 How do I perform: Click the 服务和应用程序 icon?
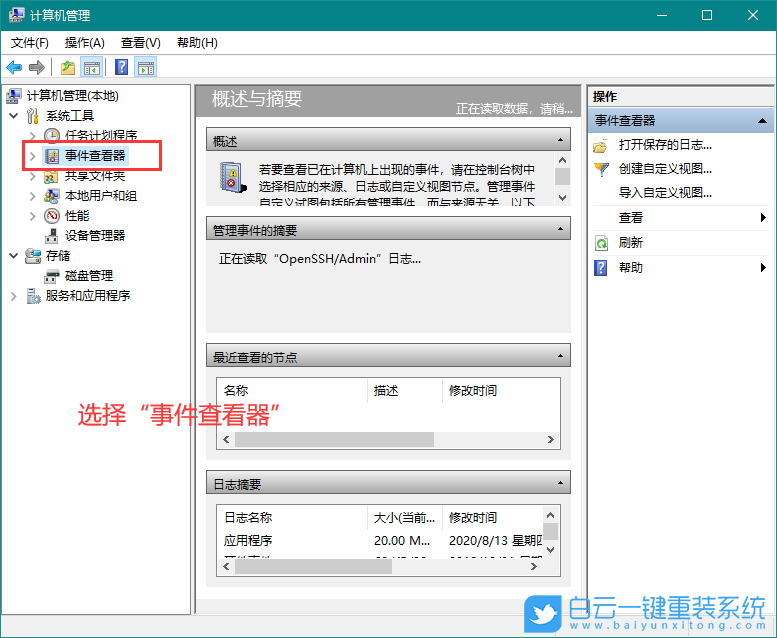pyautogui.click(x=33, y=296)
